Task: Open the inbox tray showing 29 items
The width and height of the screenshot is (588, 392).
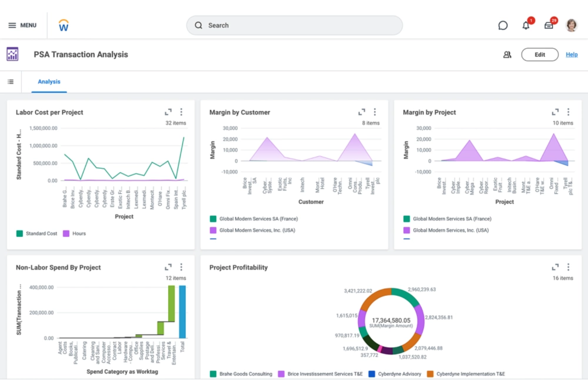Action: click(x=549, y=25)
